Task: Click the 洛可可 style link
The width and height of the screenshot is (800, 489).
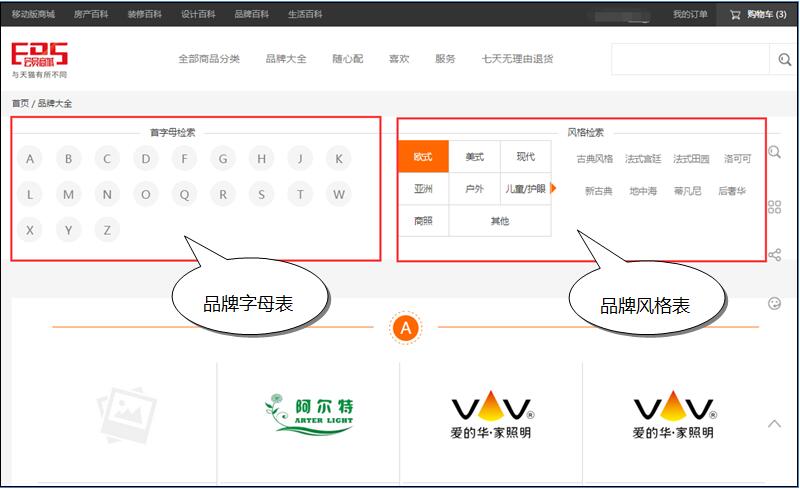Action: coord(737,159)
